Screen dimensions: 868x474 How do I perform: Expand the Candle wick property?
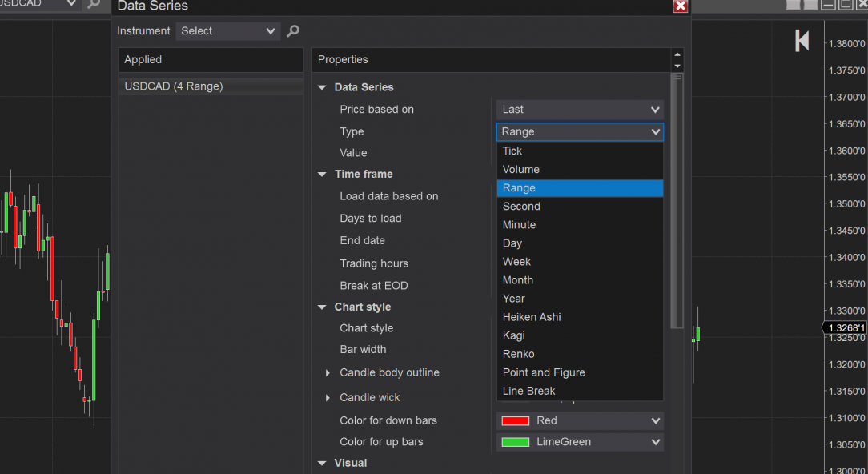pyautogui.click(x=328, y=398)
